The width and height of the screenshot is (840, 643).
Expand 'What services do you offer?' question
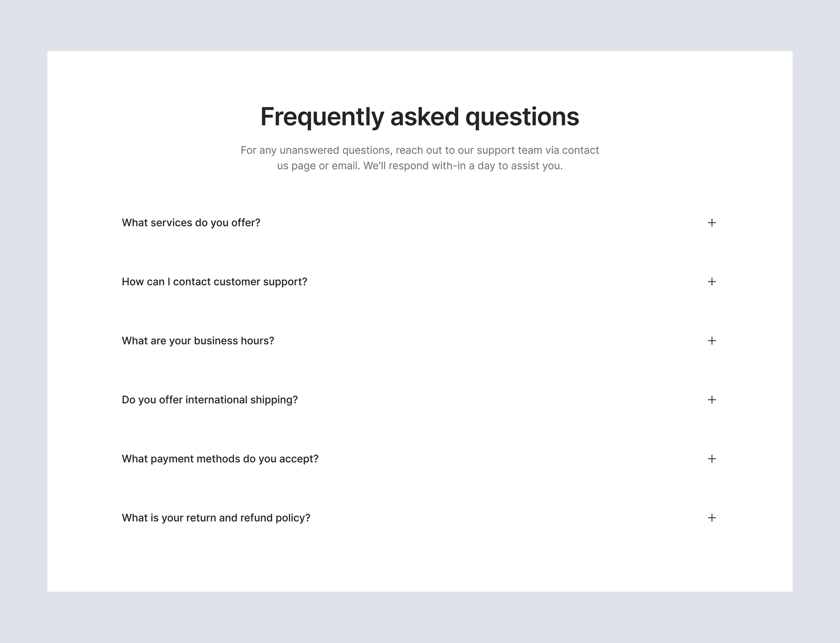coord(191,223)
